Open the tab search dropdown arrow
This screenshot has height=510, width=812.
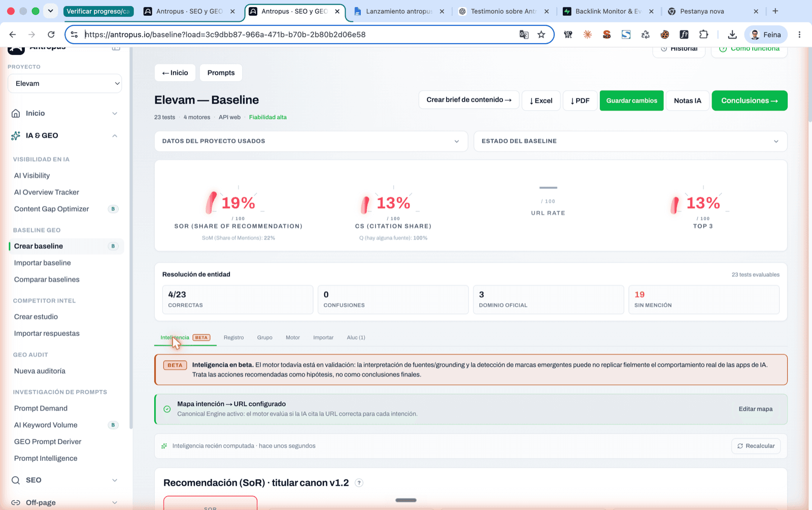[x=50, y=11]
